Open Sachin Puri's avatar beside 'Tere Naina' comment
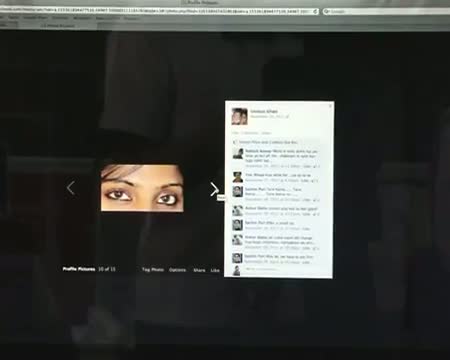 [237, 192]
